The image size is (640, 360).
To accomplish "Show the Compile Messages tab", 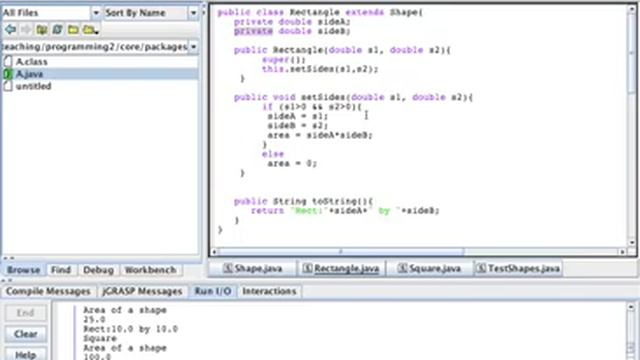I will [48, 291].
